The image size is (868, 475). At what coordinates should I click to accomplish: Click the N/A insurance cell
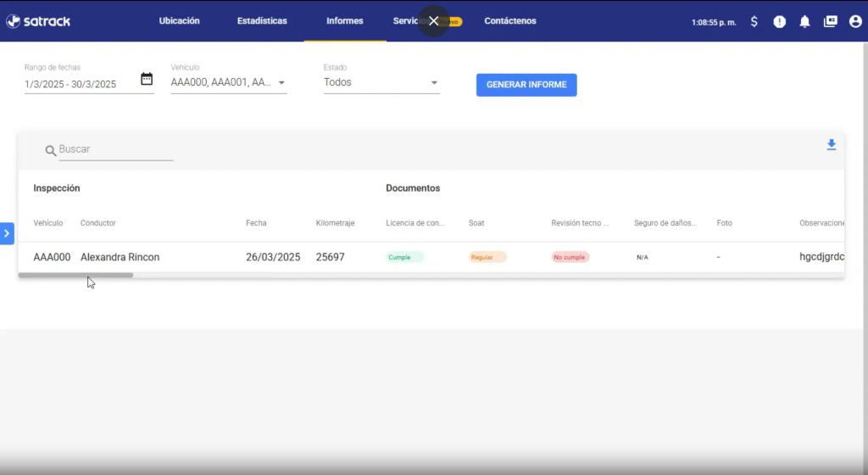click(643, 257)
